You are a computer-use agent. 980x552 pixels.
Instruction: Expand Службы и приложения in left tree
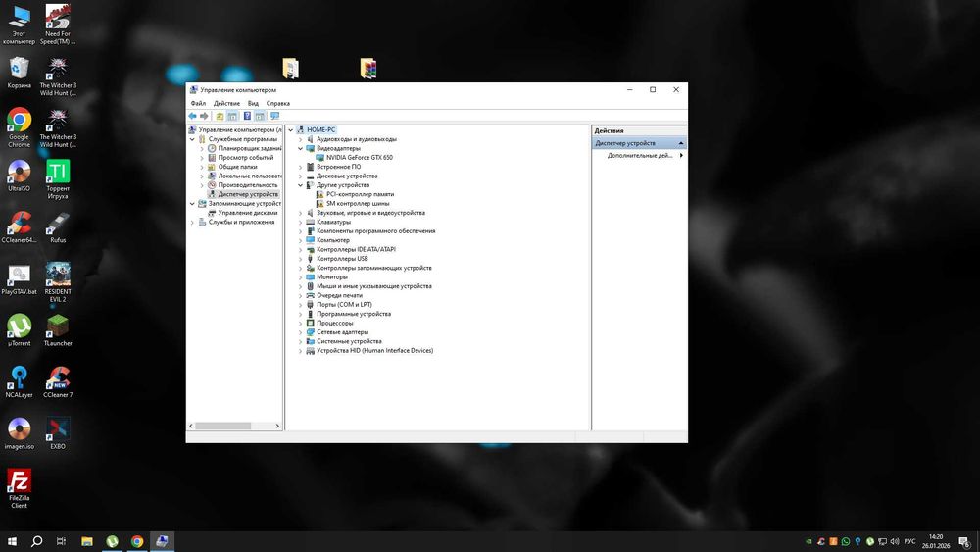192,222
